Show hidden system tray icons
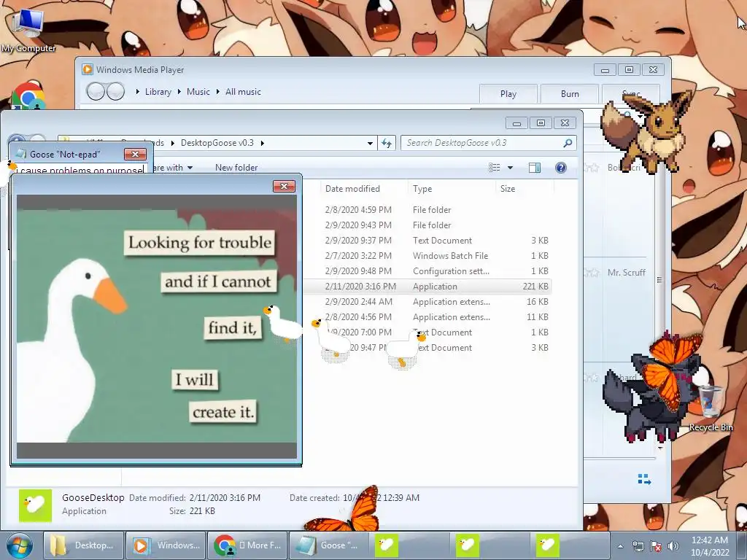This screenshot has height=560, width=747. 620,547
